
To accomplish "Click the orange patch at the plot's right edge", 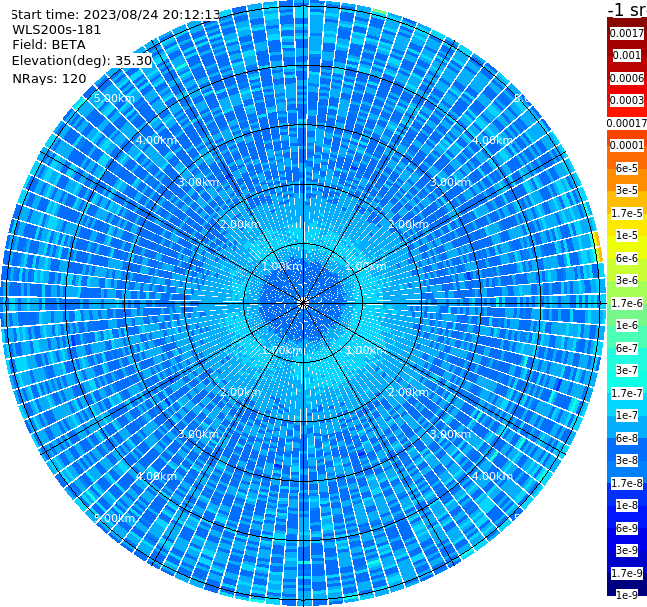I will (x=598, y=247).
